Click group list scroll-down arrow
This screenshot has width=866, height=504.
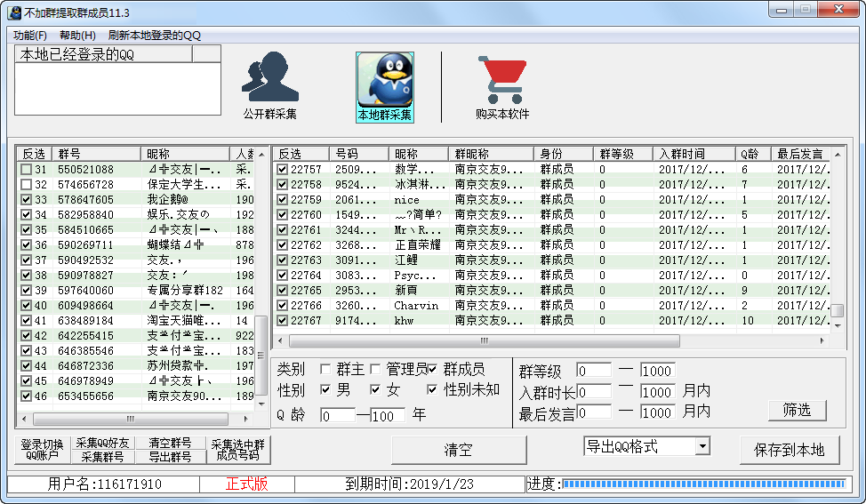(261, 404)
